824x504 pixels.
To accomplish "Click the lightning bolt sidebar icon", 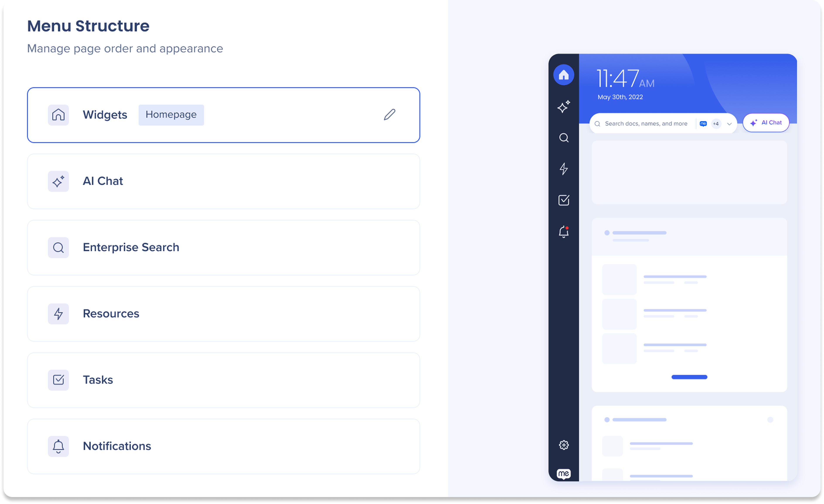I will pos(564,169).
